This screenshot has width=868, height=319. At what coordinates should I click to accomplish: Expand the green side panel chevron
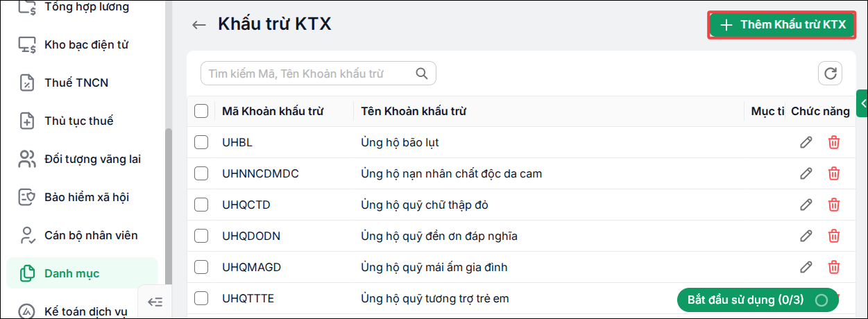point(863,103)
